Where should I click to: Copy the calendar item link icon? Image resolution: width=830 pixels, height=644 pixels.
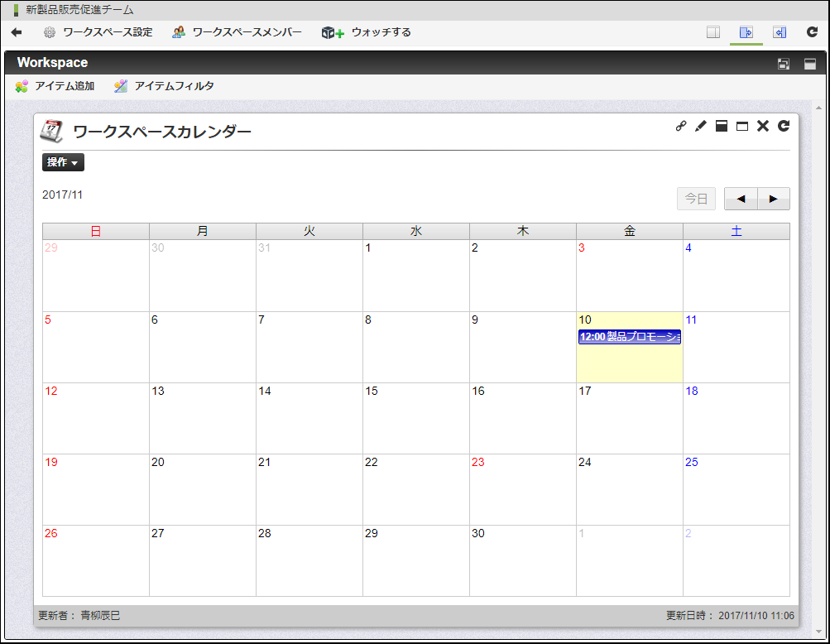point(681,126)
